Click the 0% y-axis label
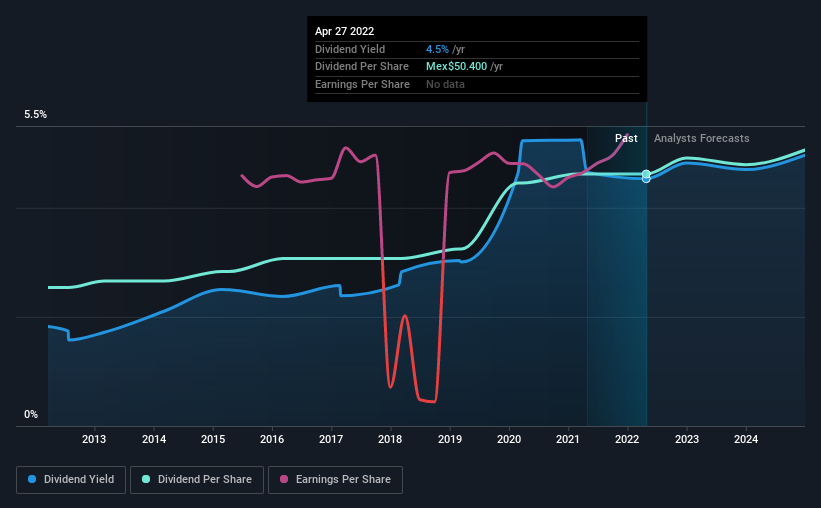Viewport: 821px width, 508px height. coord(31,414)
